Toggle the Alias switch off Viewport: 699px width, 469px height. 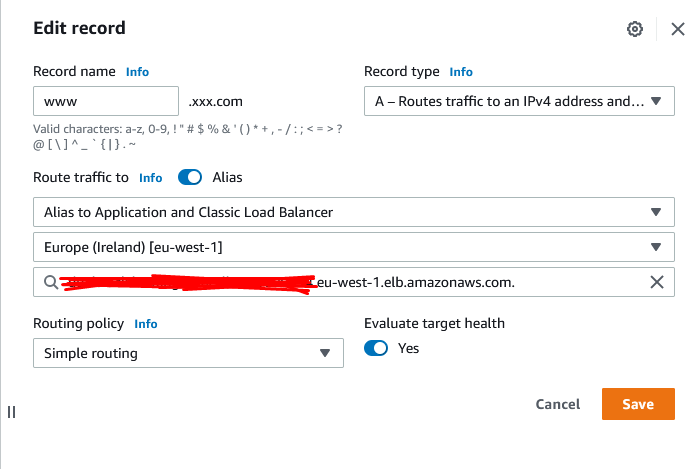click(x=190, y=177)
